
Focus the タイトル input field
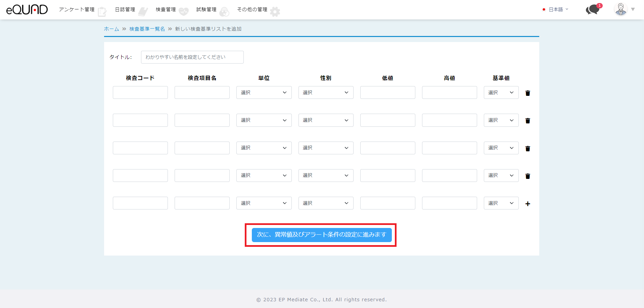(x=192, y=57)
